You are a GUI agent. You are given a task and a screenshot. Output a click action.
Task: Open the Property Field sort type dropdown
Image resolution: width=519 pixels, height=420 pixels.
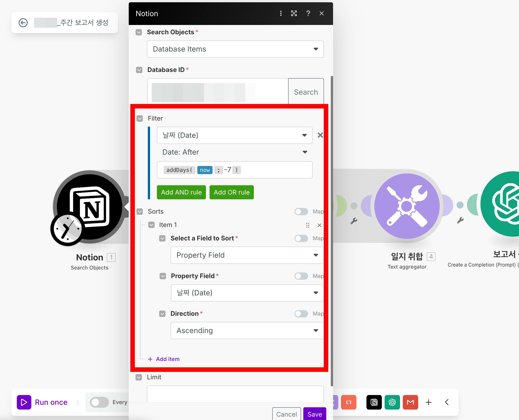tap(247, 255)
